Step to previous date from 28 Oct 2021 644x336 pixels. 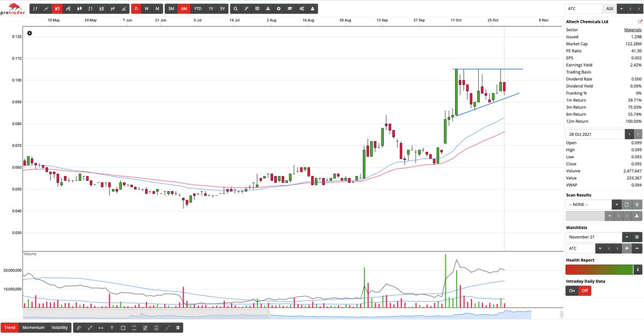(628, 134)
